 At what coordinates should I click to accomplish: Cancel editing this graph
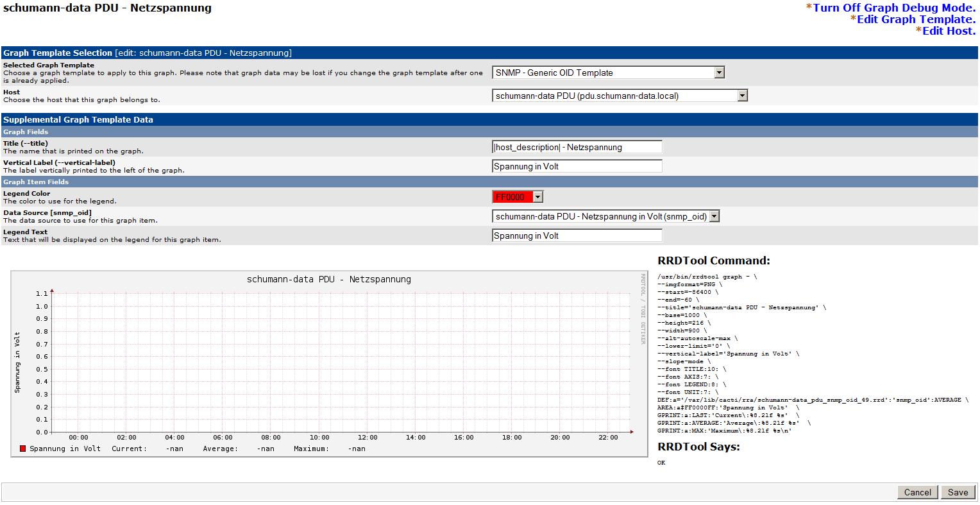coord(917,492)
